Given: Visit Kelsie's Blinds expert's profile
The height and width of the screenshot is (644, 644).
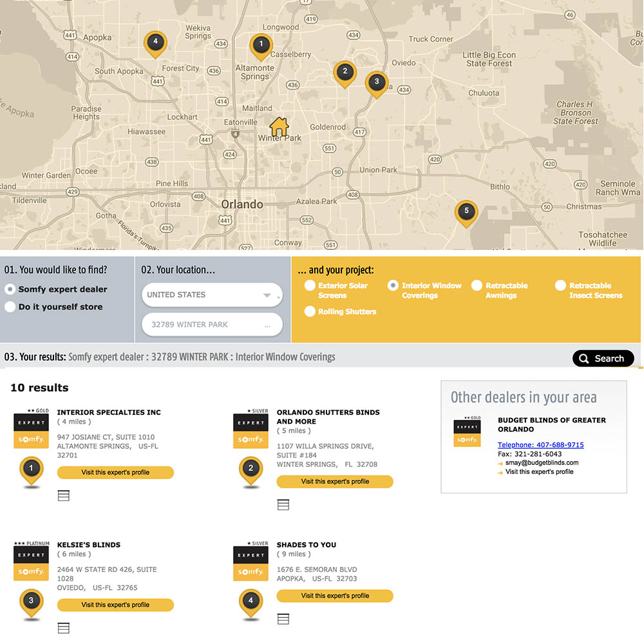Looking at the screenshot, I should (x=115, y=605).
